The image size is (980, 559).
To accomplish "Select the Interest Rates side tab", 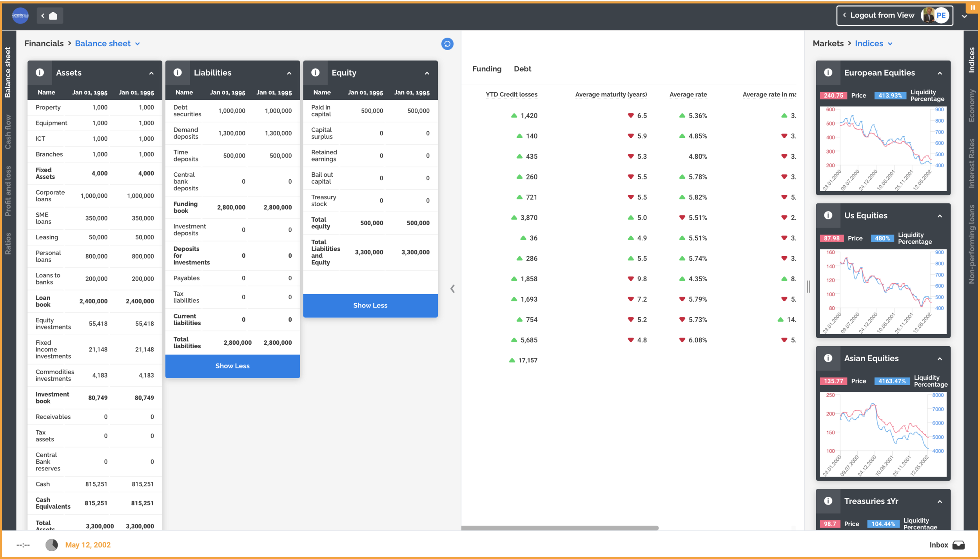I will click(x=971, y=163).
